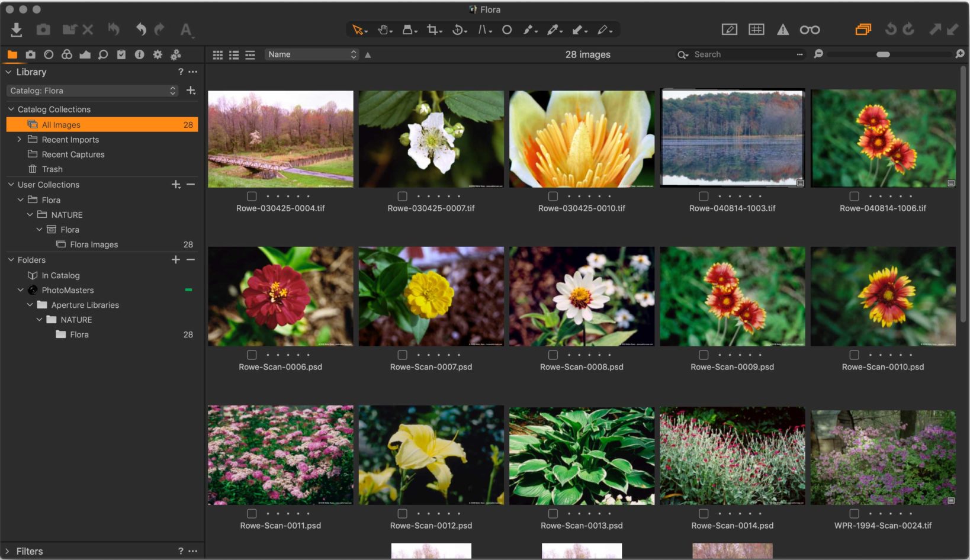This screenshot has height=560, width=970.
Task: Click the thumbnail zoom slider handle
Action: click(882, 54)
